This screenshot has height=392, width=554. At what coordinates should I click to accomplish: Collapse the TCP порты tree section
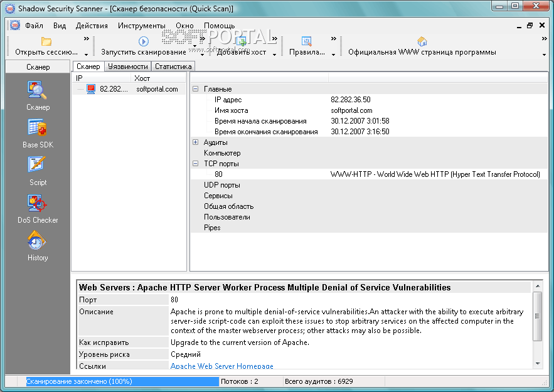tap(195, 164)
